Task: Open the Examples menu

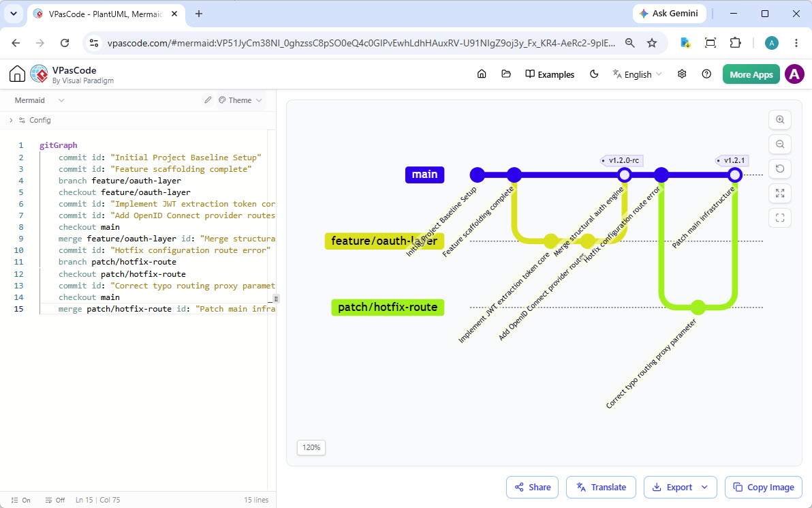Action: 550,74
